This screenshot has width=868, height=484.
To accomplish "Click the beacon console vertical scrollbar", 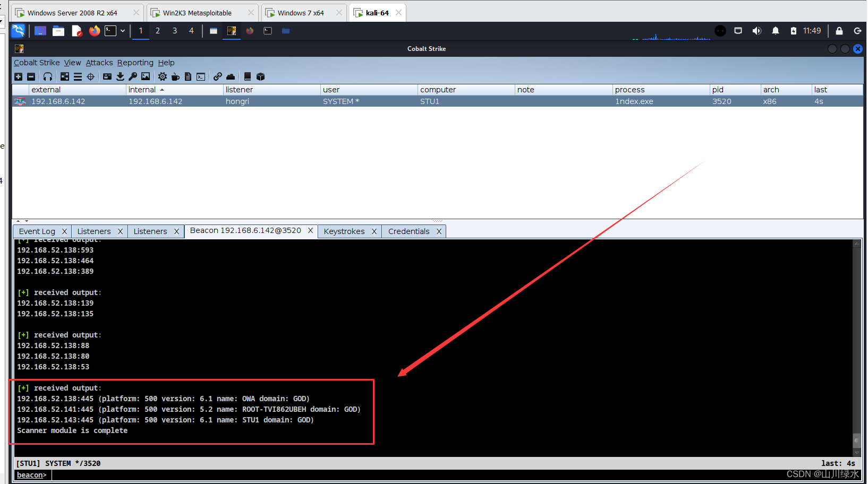I will [857, 348].
